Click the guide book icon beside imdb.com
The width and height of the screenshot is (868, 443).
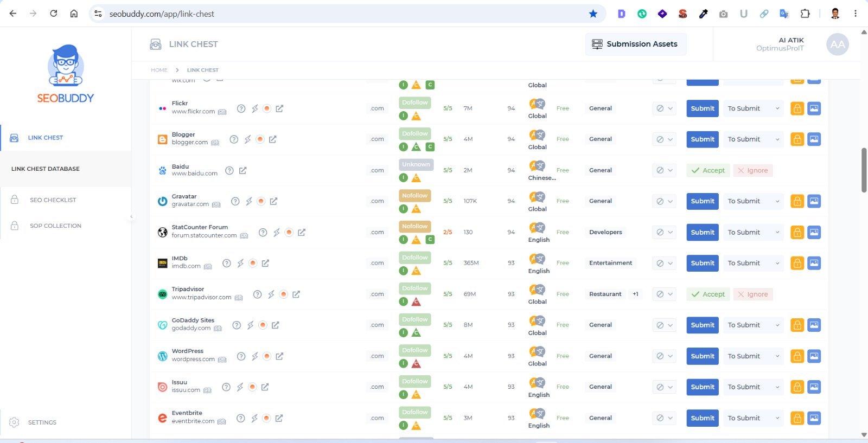[208, 266]
